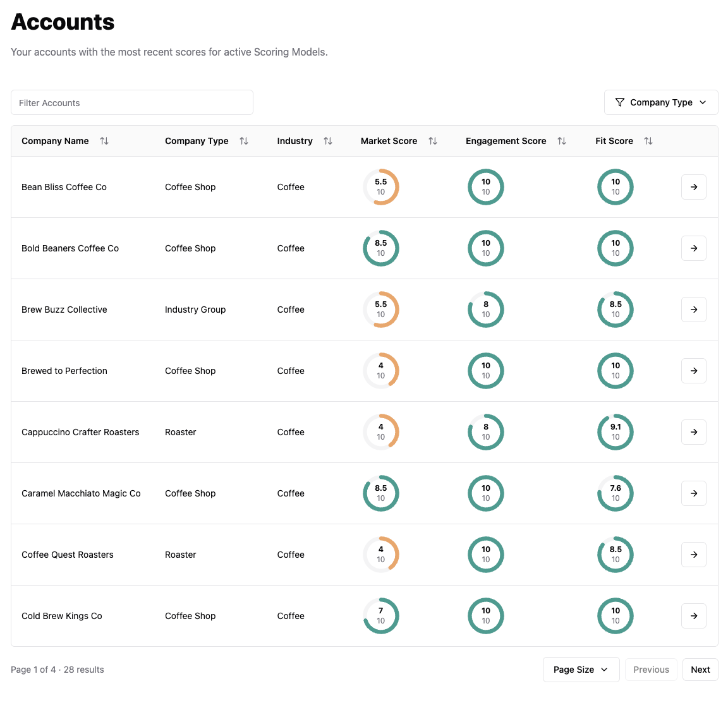Click arrow for Coffee Quest Roasters
The height and width of the screenshot is (710, 728).
[693, 555]
